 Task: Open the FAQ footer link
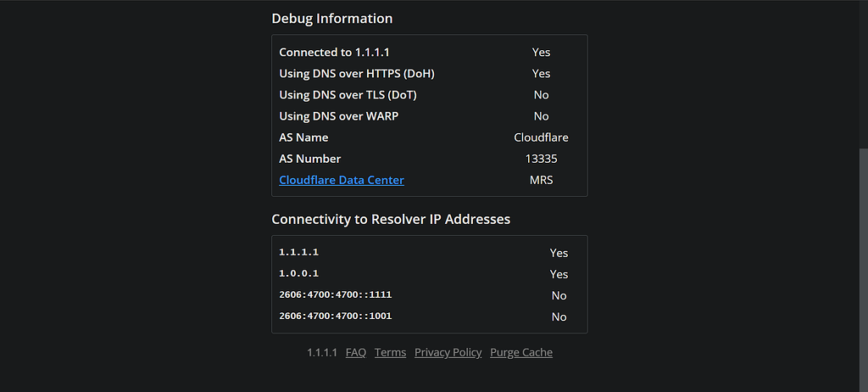click(356, 352)
